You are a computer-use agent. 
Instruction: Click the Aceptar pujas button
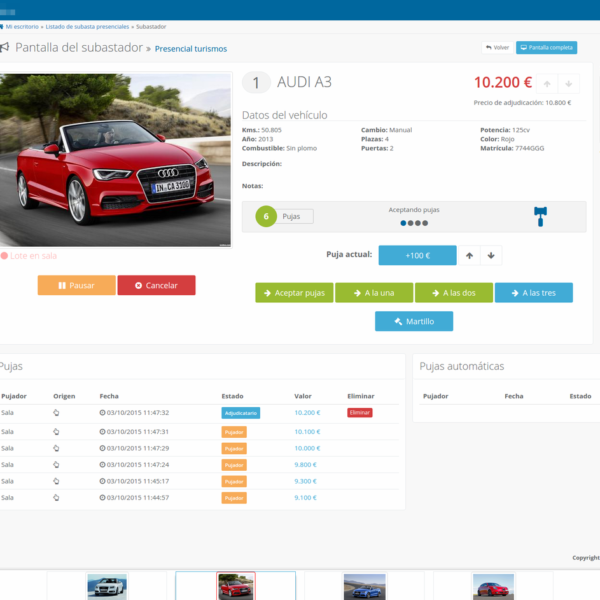coord(293,292)
